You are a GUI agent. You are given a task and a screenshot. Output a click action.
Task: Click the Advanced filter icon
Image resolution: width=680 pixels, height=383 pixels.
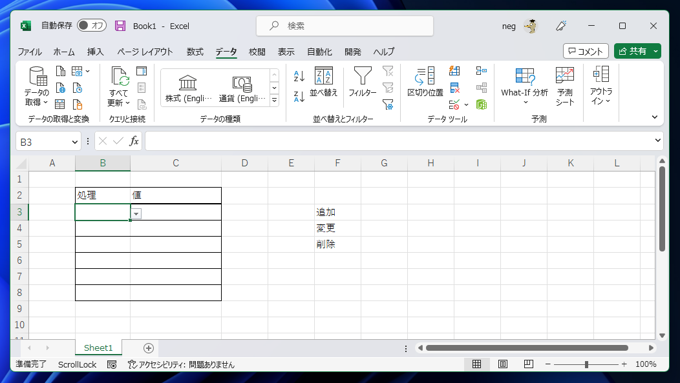point(388,105)
